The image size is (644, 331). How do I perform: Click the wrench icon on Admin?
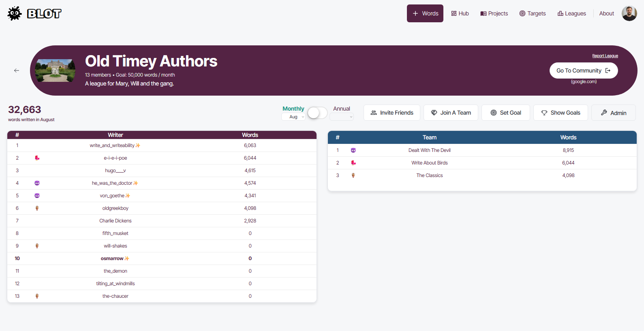pyautogui.click(x=604, y=113)
